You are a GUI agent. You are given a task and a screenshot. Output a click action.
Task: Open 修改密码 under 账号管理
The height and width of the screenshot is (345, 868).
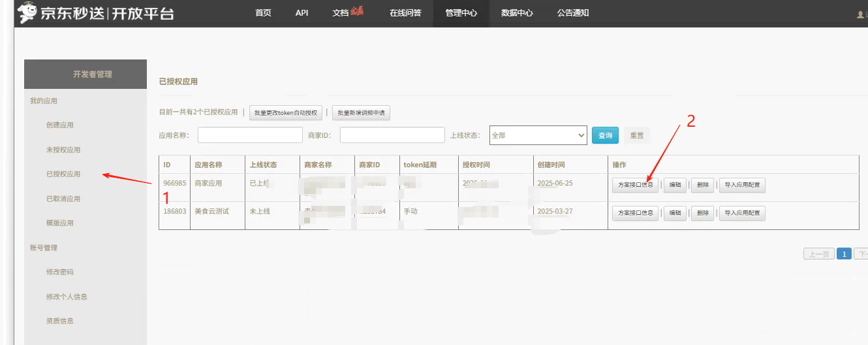pyautogui.click(x=60, y=272)
